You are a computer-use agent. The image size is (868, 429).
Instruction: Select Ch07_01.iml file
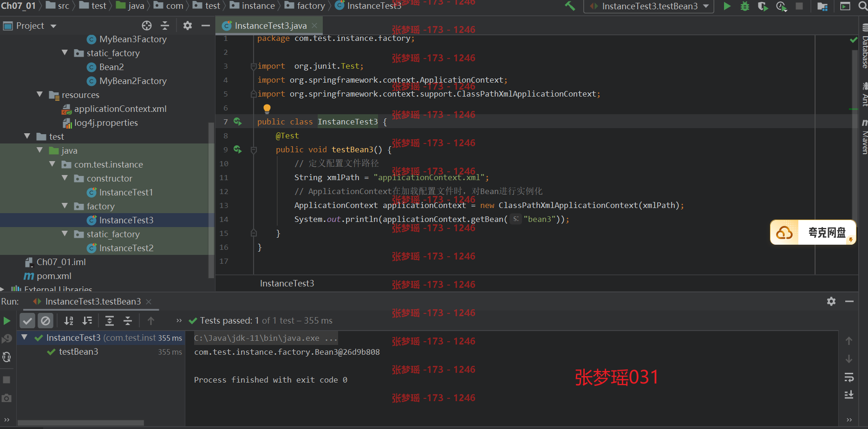(x=55, y=262)
